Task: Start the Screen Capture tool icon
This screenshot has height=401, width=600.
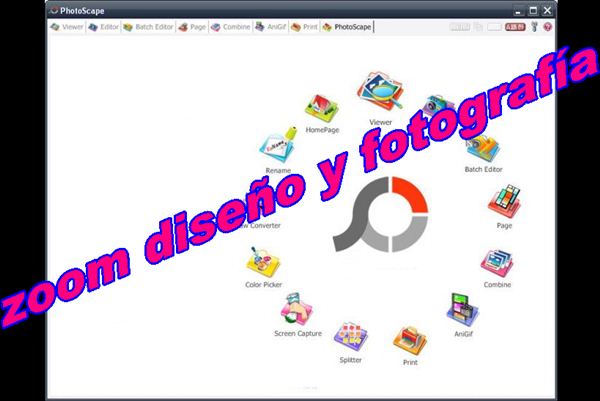Action: [297, 310]
